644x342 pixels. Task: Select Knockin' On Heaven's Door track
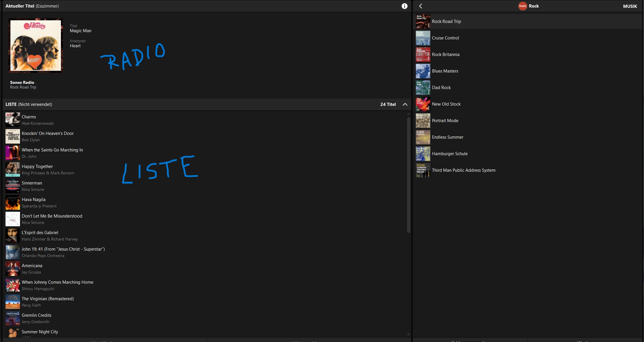(x=205, y=136)
